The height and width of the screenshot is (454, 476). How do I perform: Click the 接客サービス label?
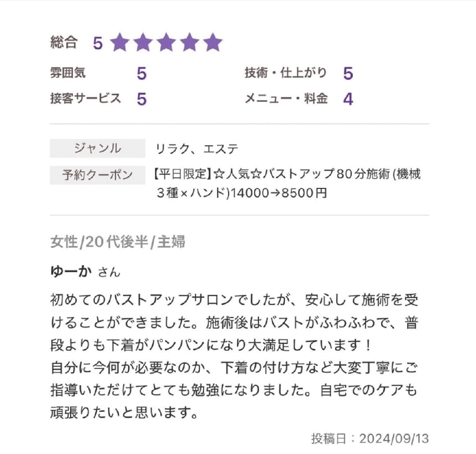85,99
